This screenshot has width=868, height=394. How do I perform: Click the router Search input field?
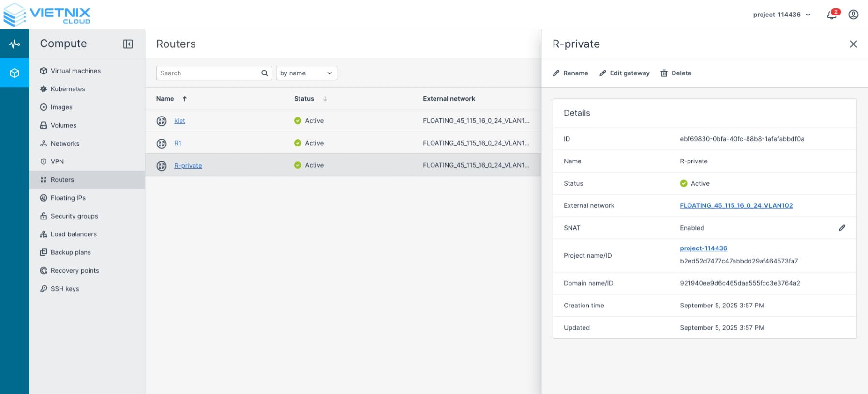tap(208, 73)
